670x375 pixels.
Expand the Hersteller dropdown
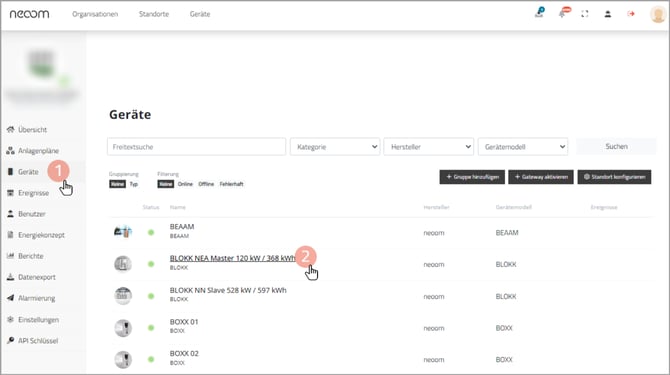429,146
